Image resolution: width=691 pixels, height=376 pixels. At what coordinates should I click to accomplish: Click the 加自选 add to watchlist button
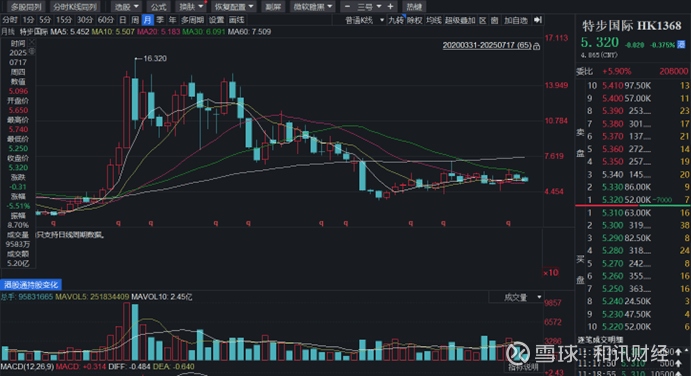tap(515, 20)
